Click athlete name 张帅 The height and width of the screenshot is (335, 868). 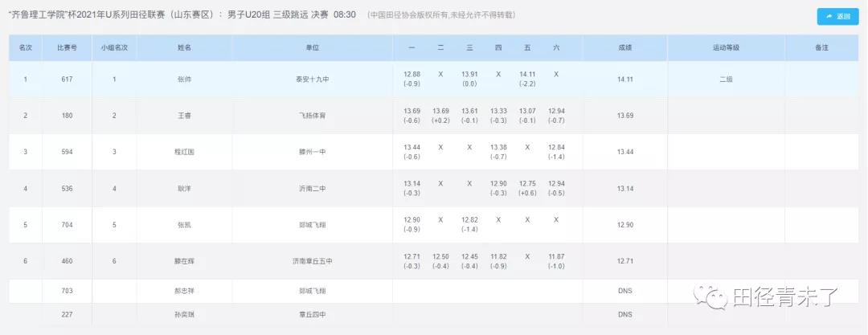(x=184, y=80)
